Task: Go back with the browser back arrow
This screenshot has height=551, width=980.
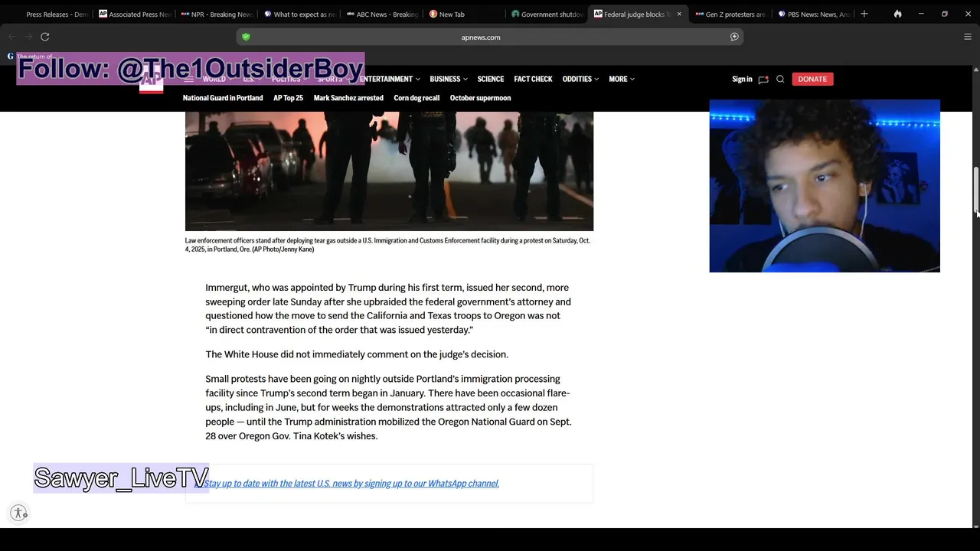Action: [11, 37]
